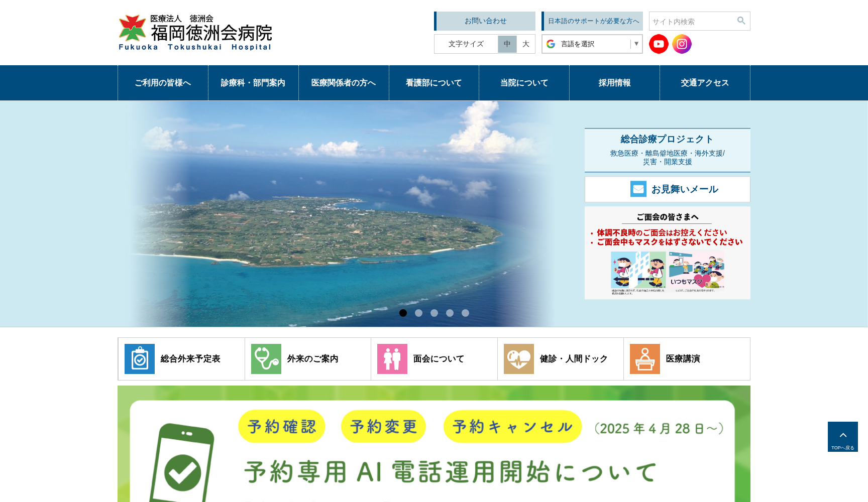Select the fourth slideshow dot
868x502 pixels.
coord(450,313)
